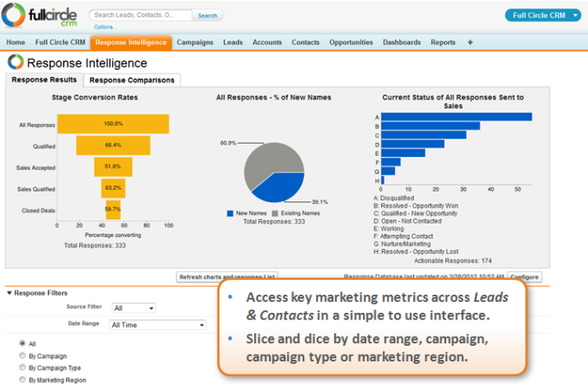Click bar E in status chart
588x392 pixels.
point(403,153)
